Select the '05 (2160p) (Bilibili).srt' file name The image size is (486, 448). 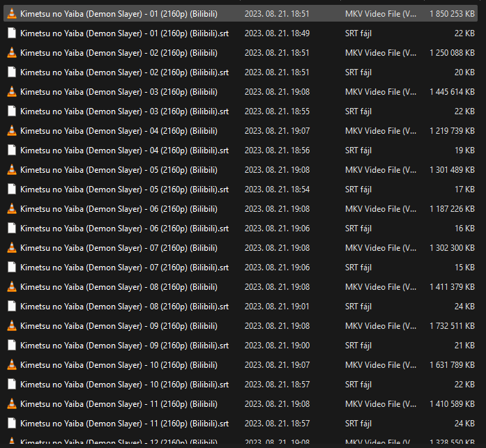click(124, 190)
